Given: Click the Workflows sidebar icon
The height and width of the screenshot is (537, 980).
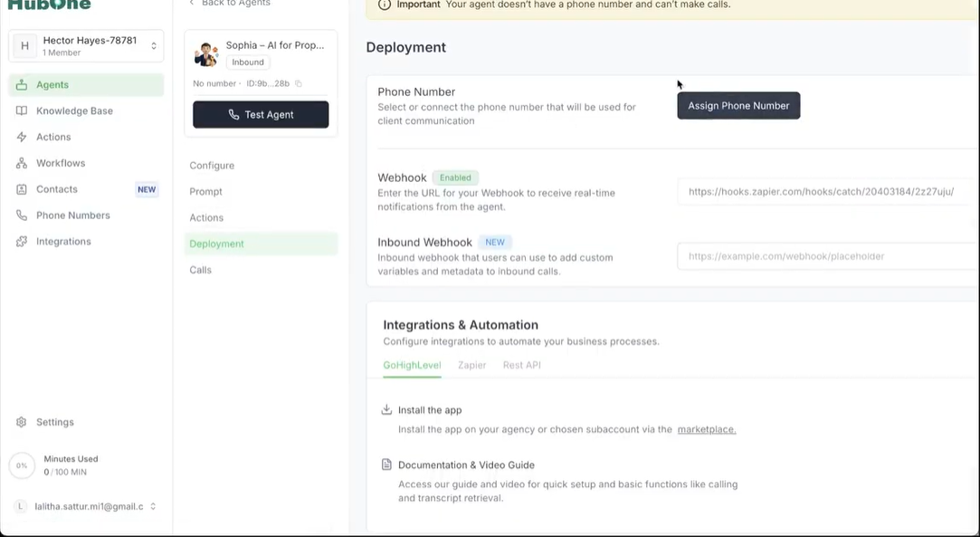Looking at the screenshot, I should click(x=22, y=163).
